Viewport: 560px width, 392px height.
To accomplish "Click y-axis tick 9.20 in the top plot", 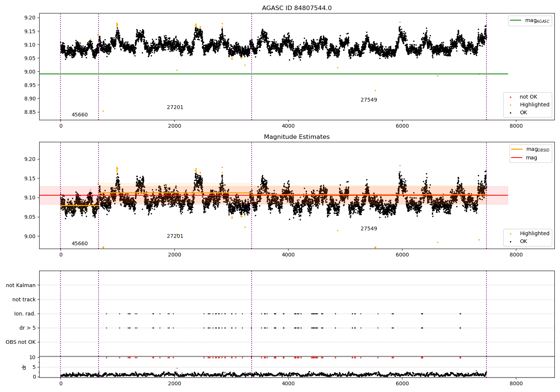I will pyautogui.click(x=30, y=18).
